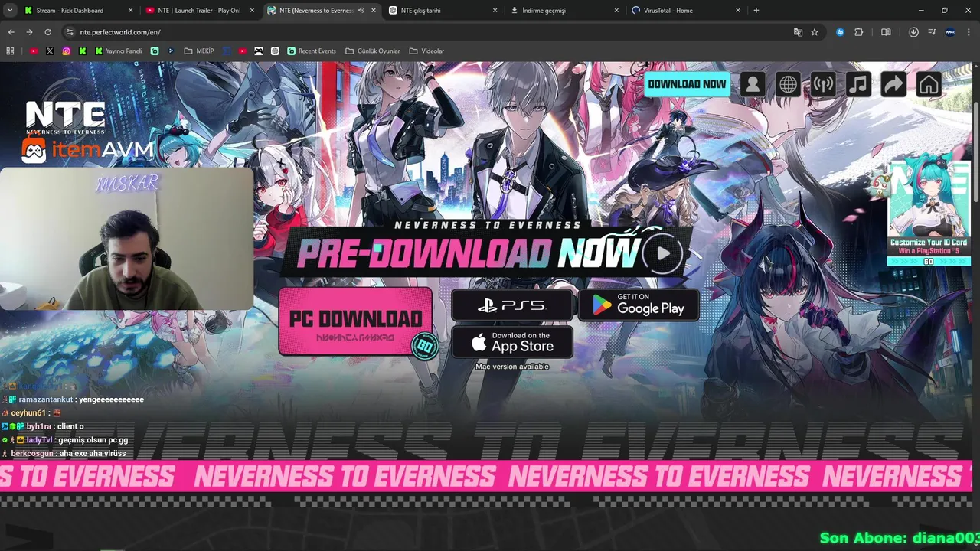Open the Videolar bookmark folder
The height and width of the screenshot is (551, 980).
(426, 51)
